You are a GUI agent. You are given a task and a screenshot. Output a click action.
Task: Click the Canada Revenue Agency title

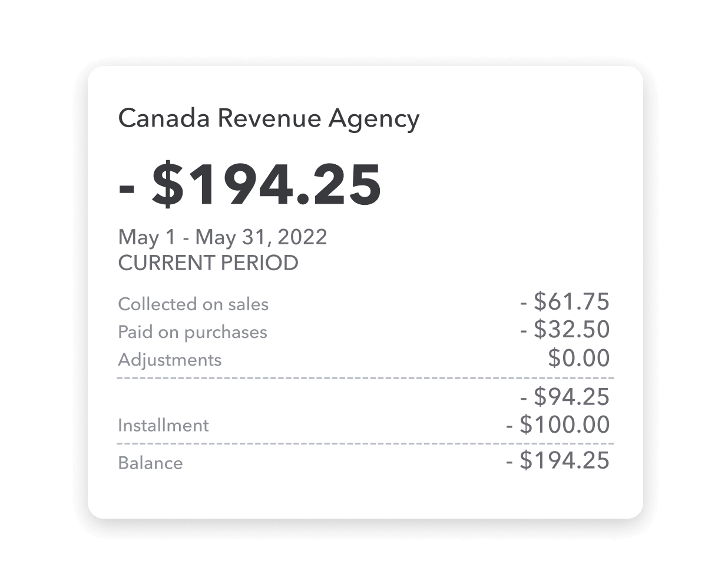click(269, 119)
